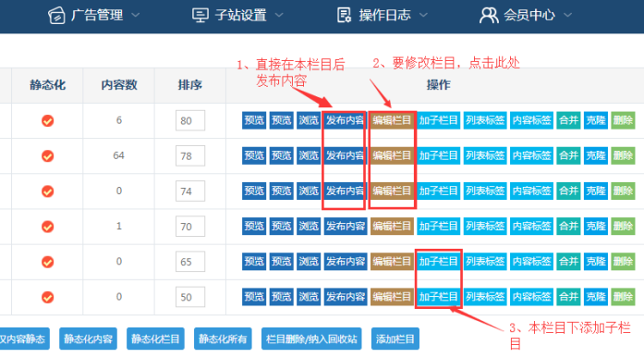The height and width of the screenshot is (358, 644).
Task: Click 编辑栏目 in the row with sort 78
Action: 392,155
